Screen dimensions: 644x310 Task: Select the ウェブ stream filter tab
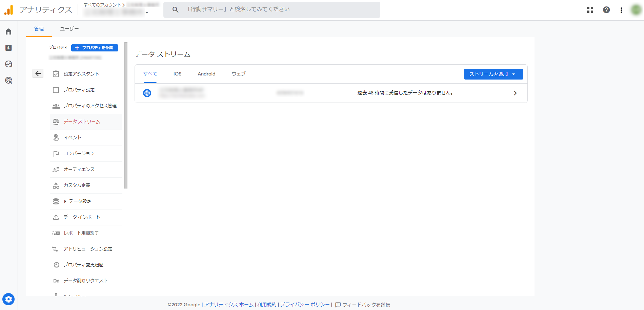click(x=239, y=74)
